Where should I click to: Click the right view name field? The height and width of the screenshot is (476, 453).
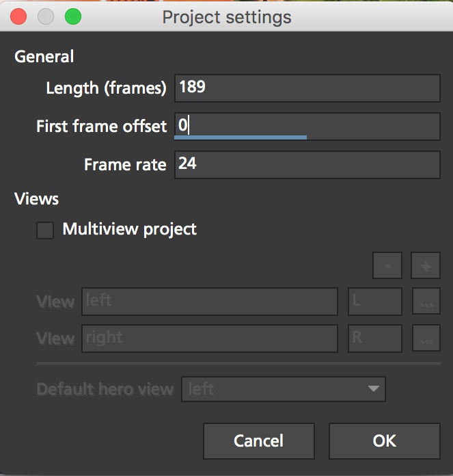(x=209, y=338)
